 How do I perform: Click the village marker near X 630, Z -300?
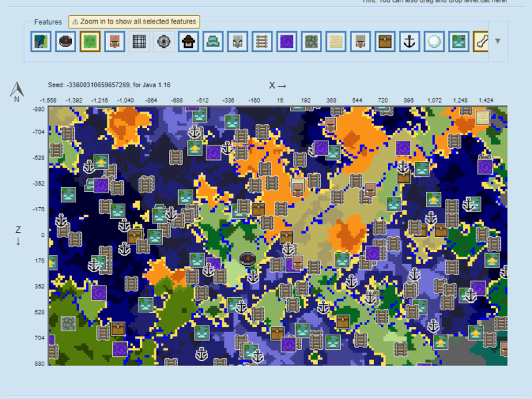coord(370,190)
